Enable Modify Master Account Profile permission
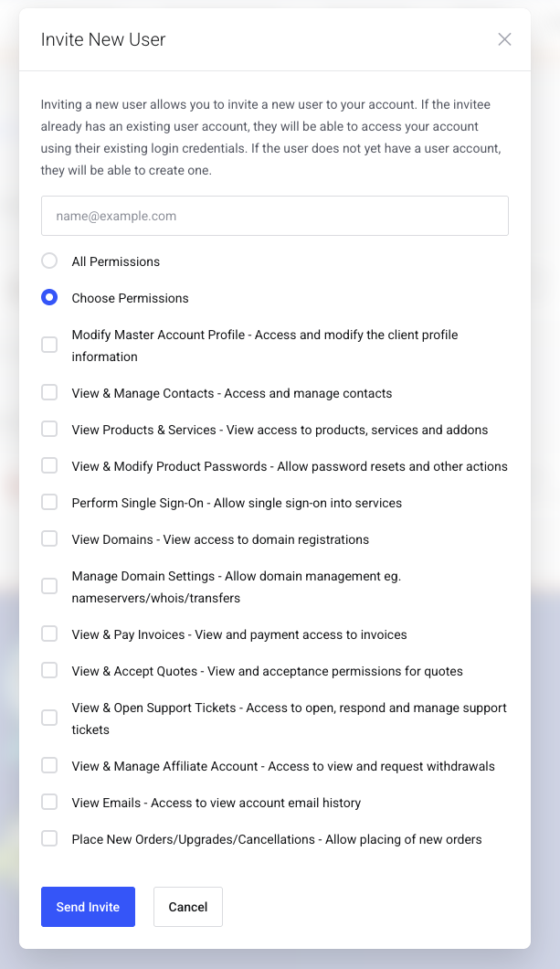The height and width of the screenshot is (969, 560). 49,346
